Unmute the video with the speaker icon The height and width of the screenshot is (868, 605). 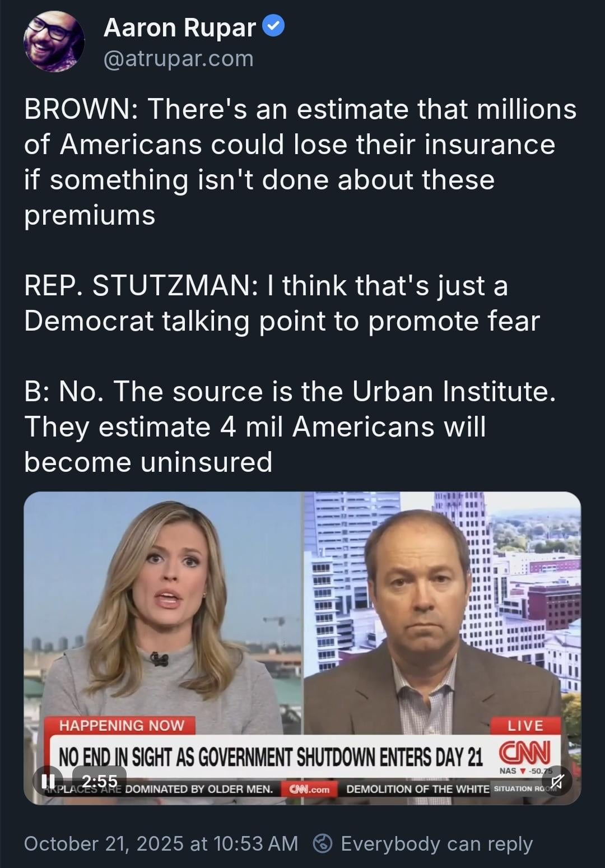(557, 781)
